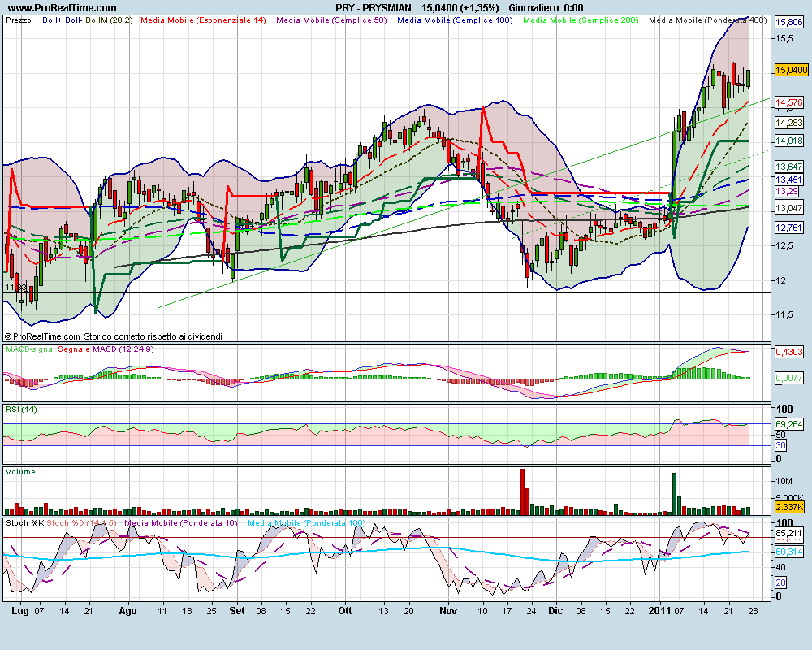Click the tall green volume bar in January
The height and width of the screenshot is (650, 812).
tap(674, 493)
